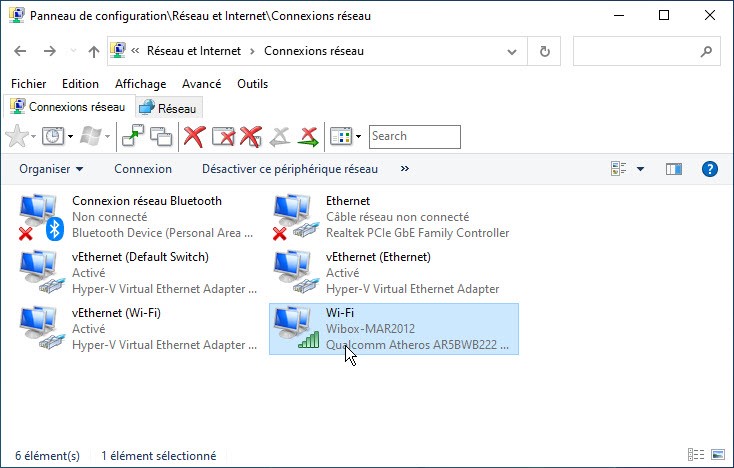Toggle the preview pane
This screenshot has width=734, height=468.
tap(674, 169)
